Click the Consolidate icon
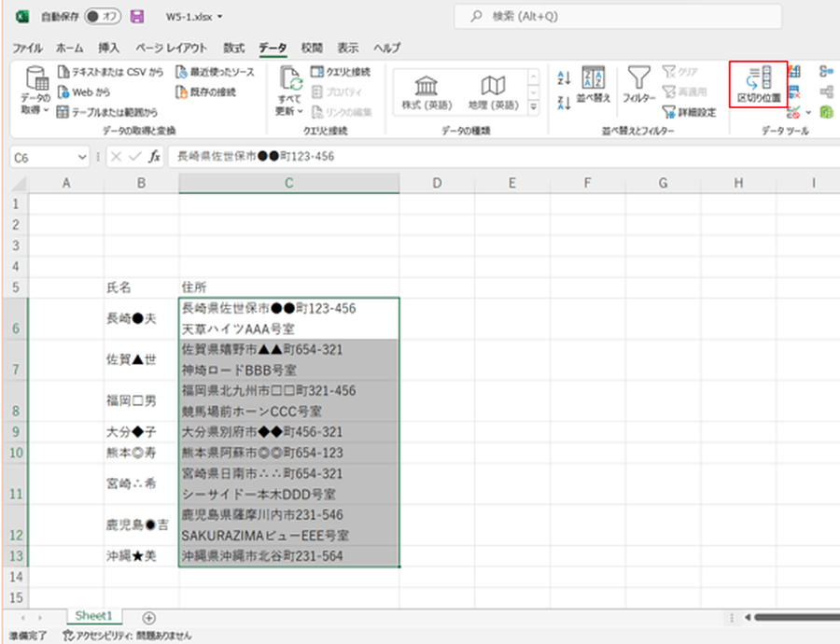This screenshot has height=644, width=840. tap(826, 72)
